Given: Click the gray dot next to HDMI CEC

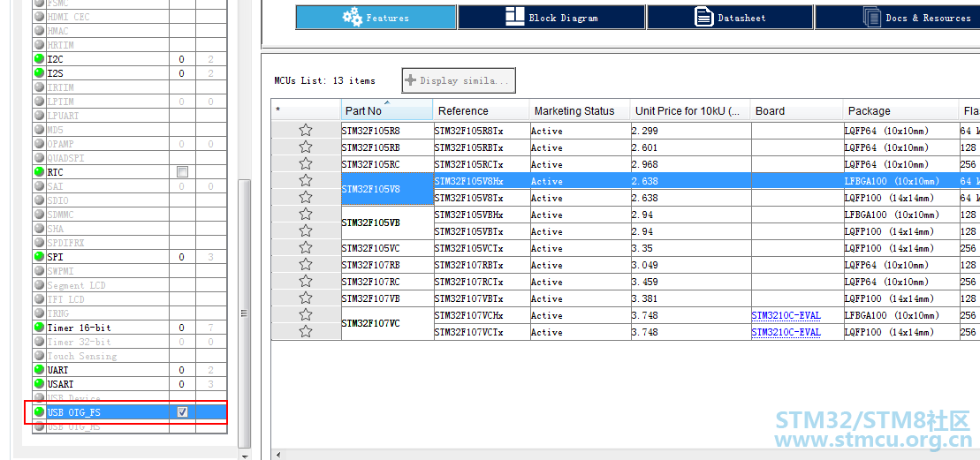Looking at the screenshot, I should tap(40, 17).
